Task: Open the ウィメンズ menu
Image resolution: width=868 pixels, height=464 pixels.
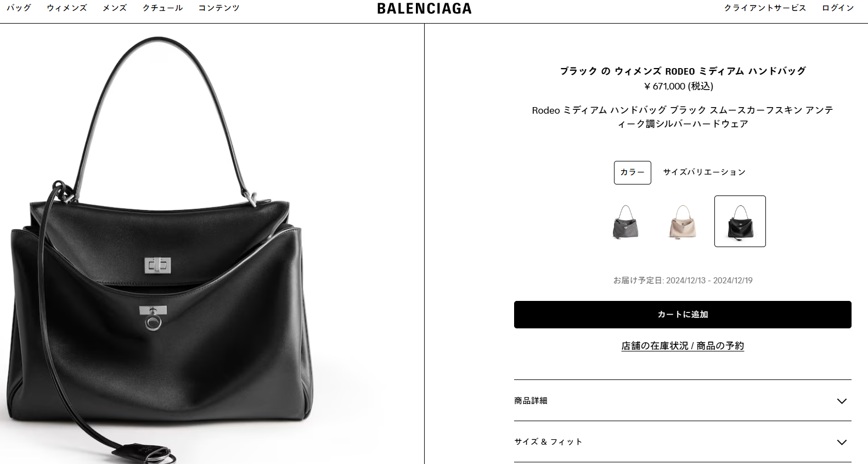Action: [x=67, y=8]
